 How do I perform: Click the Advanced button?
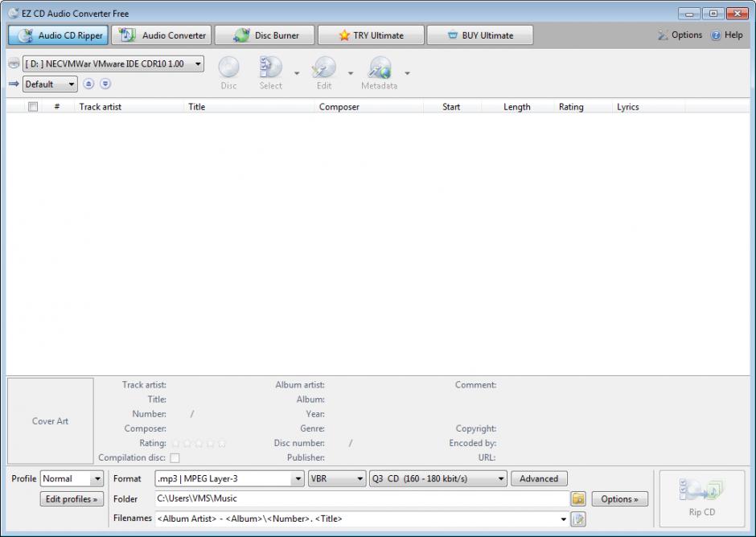(x=539, y=478)
